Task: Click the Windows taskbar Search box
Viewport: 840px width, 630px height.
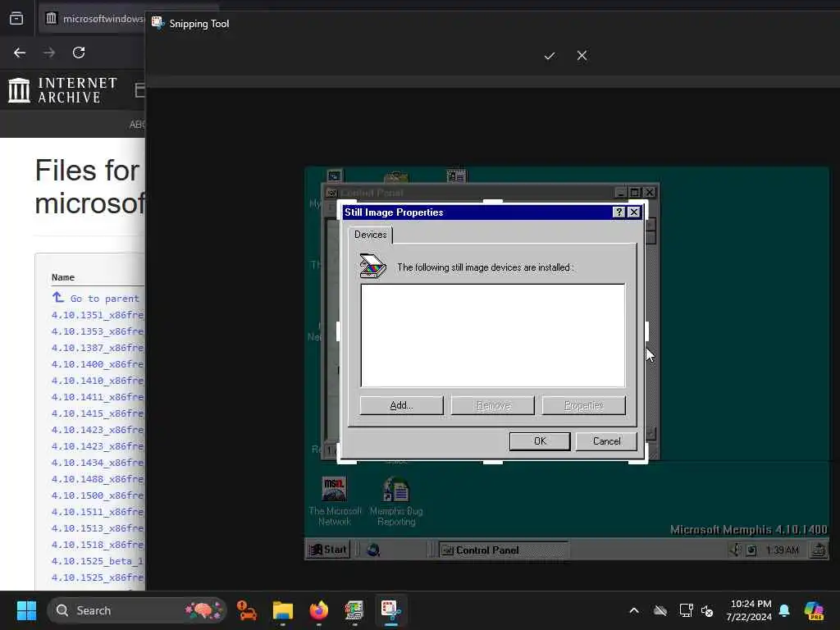Action: 137,610
